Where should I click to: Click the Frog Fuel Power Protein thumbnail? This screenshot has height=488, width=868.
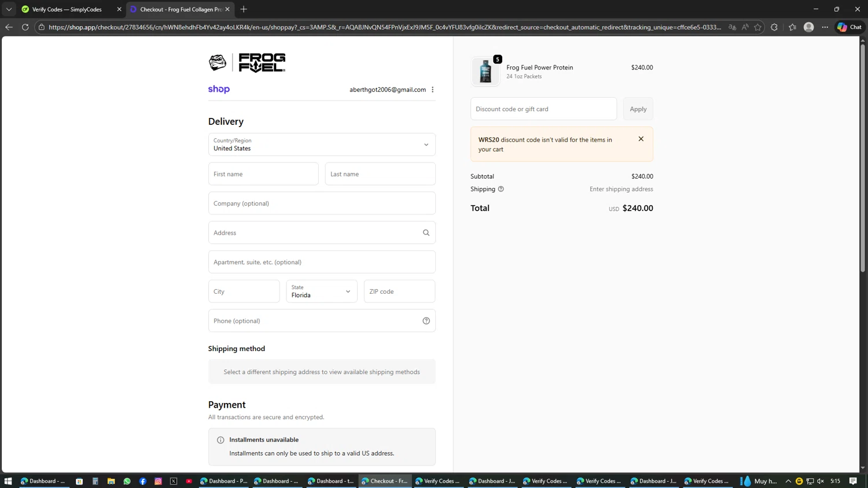(486, 72)
